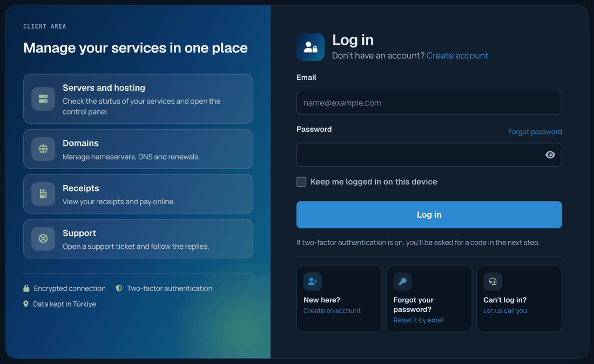The image size is (594, 364).
Task: Click Open a support ticket description text
Action: pos(136,247)
